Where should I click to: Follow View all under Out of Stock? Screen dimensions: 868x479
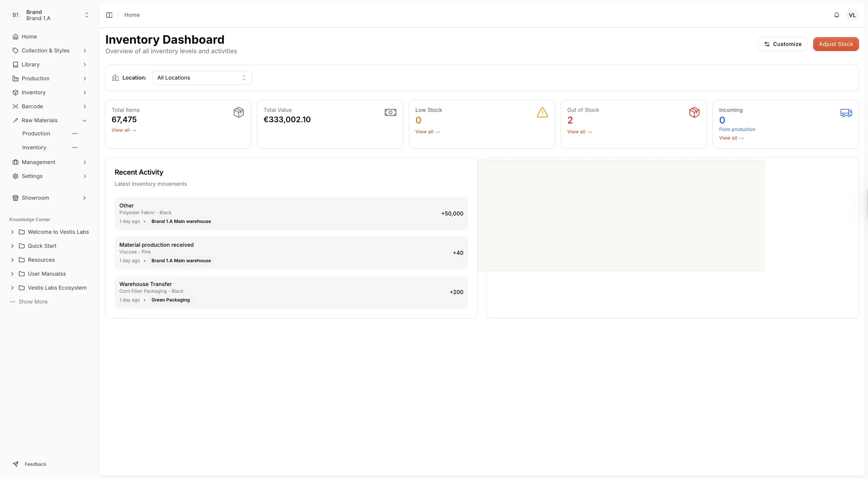click(579, 132)
